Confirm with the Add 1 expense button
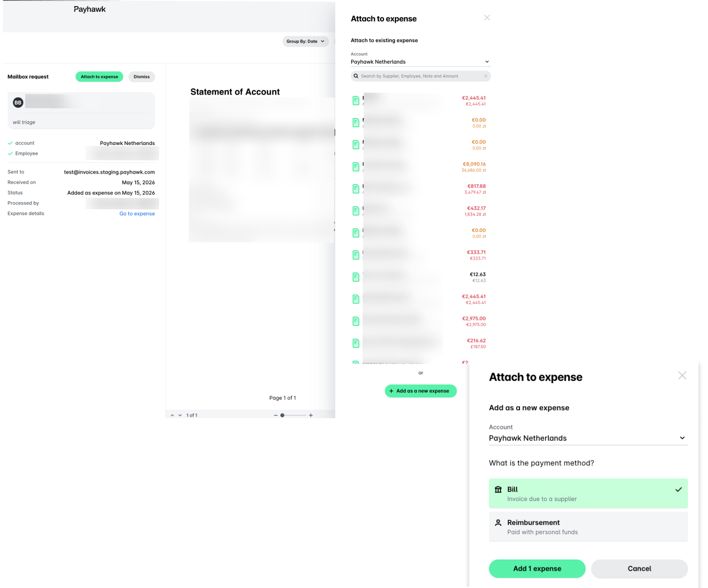 (x=537, y=569)
